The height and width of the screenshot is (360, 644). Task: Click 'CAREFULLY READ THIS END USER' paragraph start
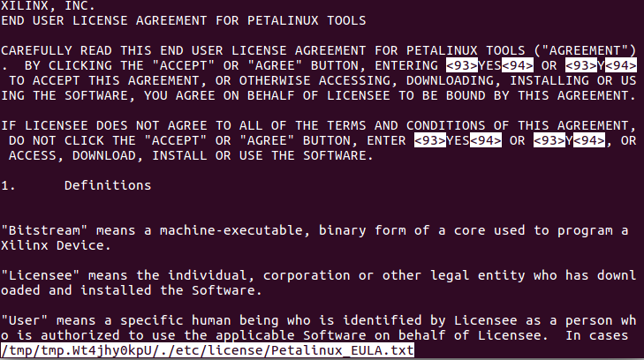coord(116,50)
